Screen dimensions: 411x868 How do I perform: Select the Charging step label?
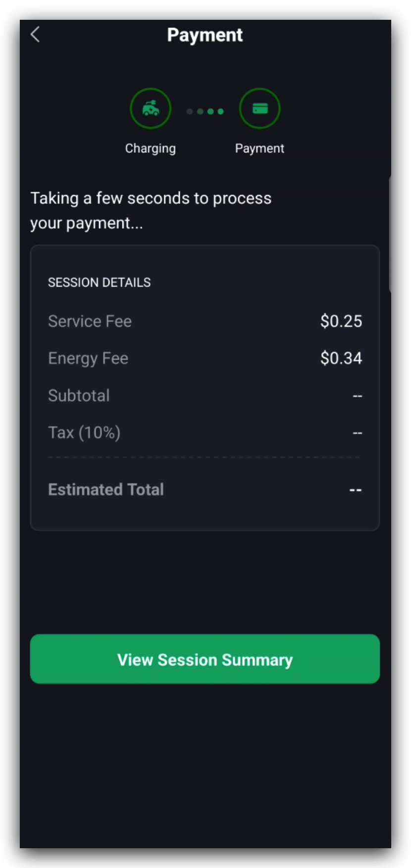[x=151, y=148]
